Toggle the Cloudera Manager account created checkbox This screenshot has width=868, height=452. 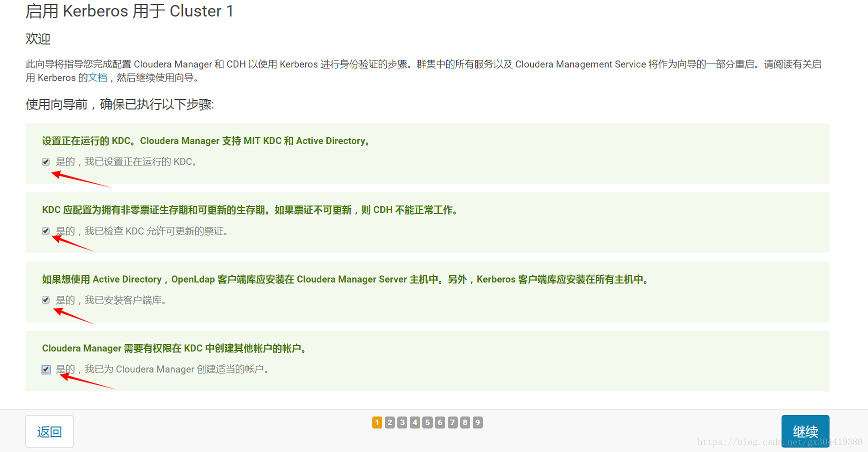pos(46,369)
